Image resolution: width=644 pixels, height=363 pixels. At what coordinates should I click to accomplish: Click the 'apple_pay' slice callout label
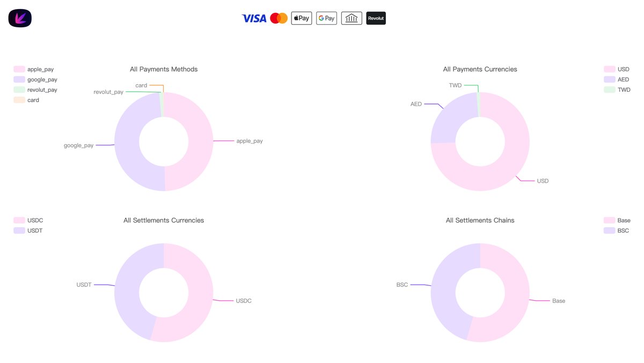coord(250,141)
